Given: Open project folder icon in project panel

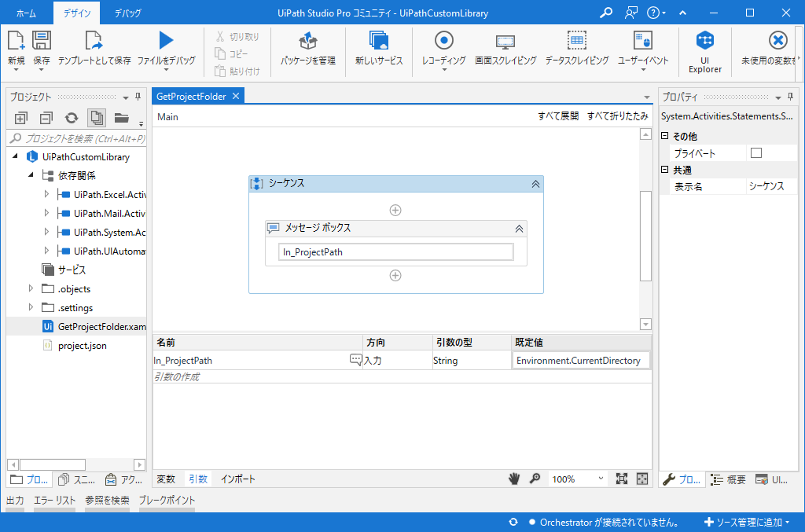Looking at the screenshot, I should click(x=122, y=118).
